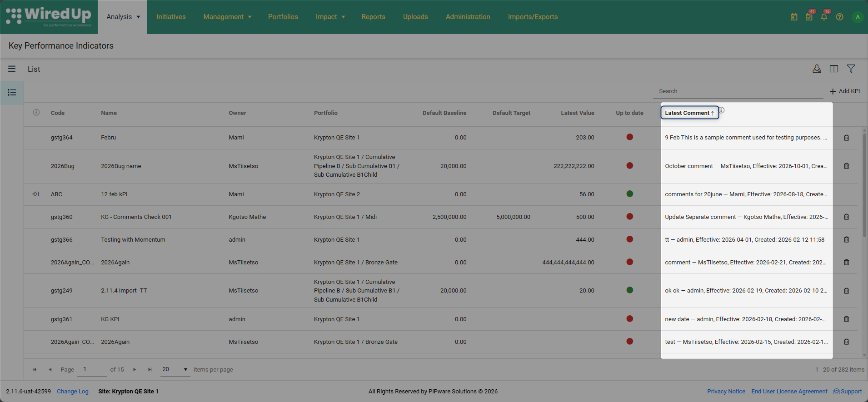Click the WiredUp logo

pos(49,17)
